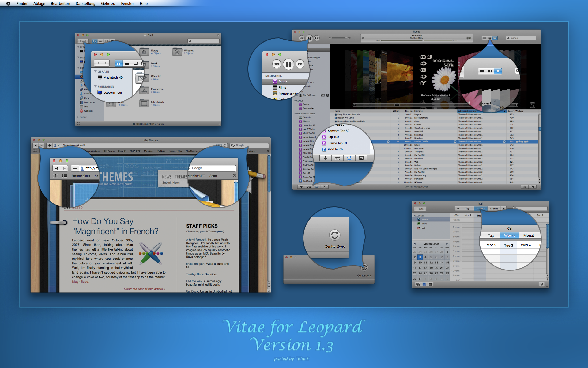
Task: Open the A fond farewell link
Action: pyautogui.click(x=196, y=240)
